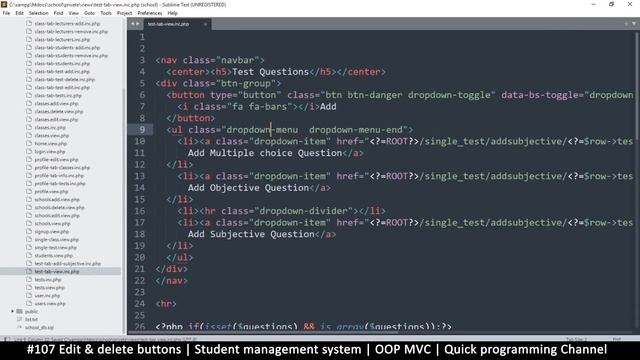This screenshot has height=360, width=640.
Task: Click the file icon beside classes.add.view.php
Action: pos(29,104)
